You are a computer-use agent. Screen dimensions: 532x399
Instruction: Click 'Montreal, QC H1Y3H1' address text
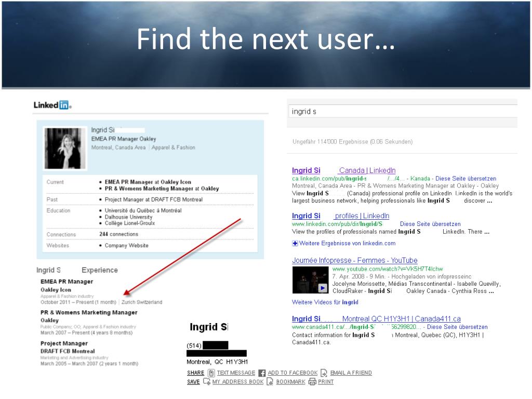pos(217,362)
